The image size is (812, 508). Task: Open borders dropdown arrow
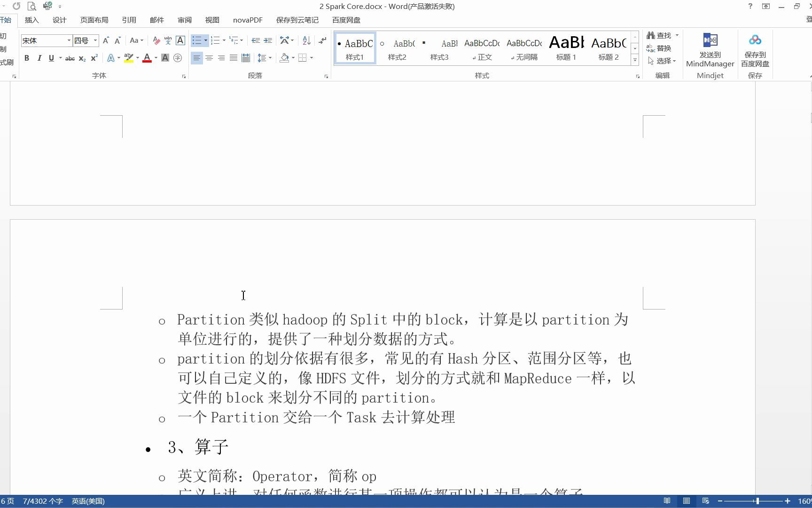pyautogui.click(x=312, y=58)
